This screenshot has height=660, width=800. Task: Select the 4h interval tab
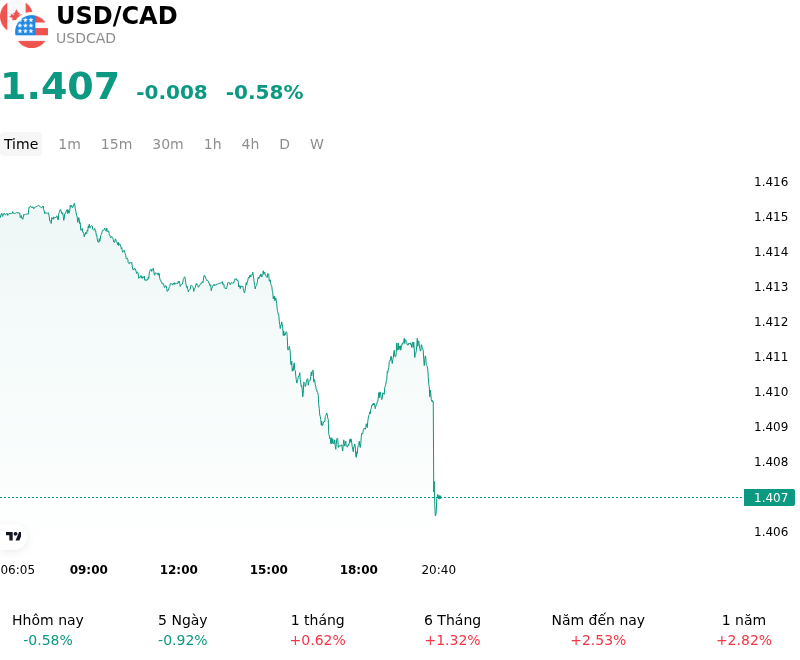pos(250,144)
